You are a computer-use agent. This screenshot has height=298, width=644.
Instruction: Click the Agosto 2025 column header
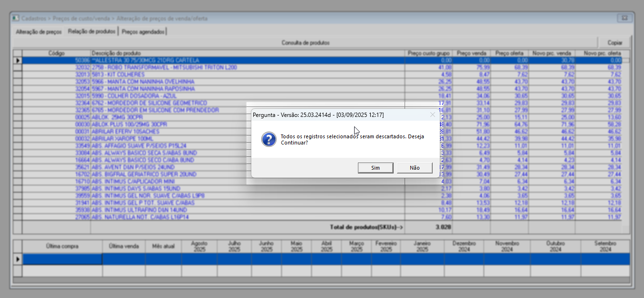pyautogui.click(x=199, y=246)
